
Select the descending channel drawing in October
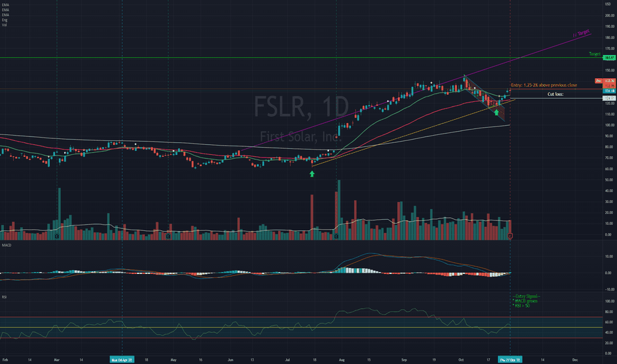pyautogui.click(x=484, y=97)
